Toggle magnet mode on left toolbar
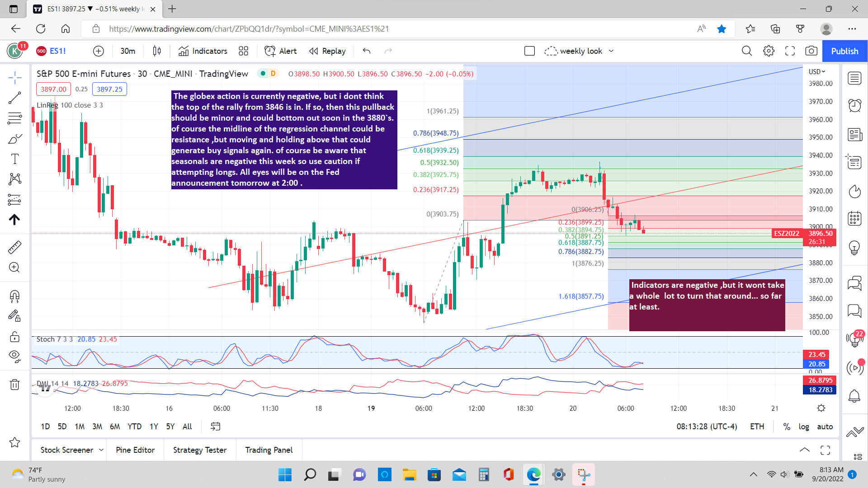This screenshot has width=868, height=488. tap(14, 296)
